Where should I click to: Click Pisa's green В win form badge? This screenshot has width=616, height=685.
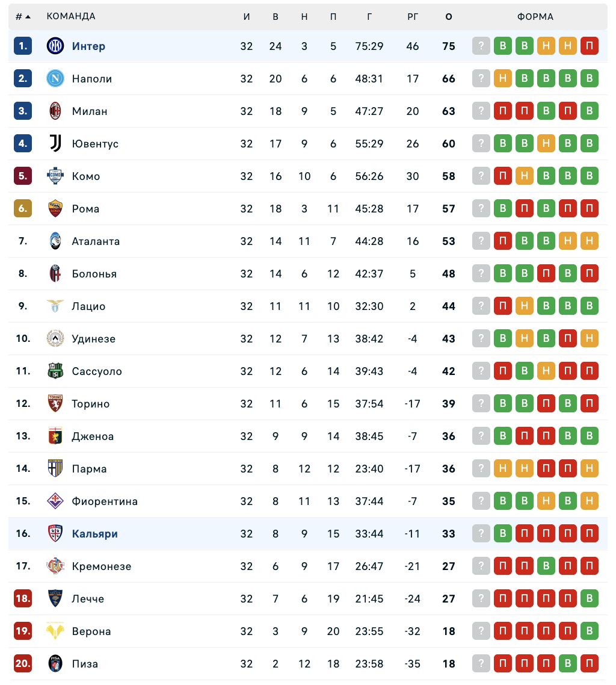(568, 663)
